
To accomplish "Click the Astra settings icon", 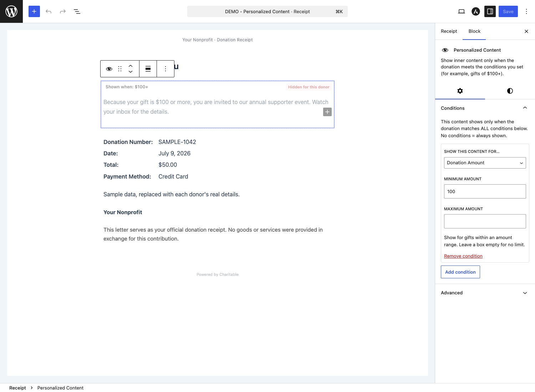I will [476, 11].
